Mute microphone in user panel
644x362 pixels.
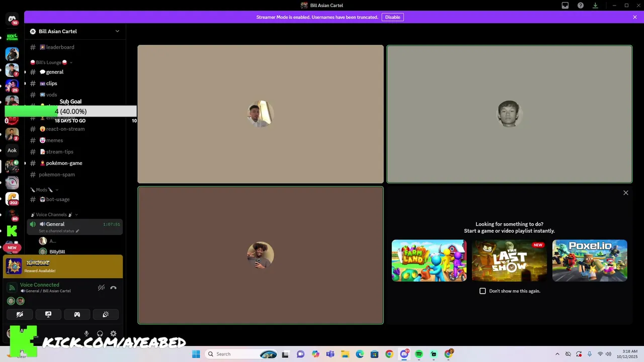[x=87, y=334]
